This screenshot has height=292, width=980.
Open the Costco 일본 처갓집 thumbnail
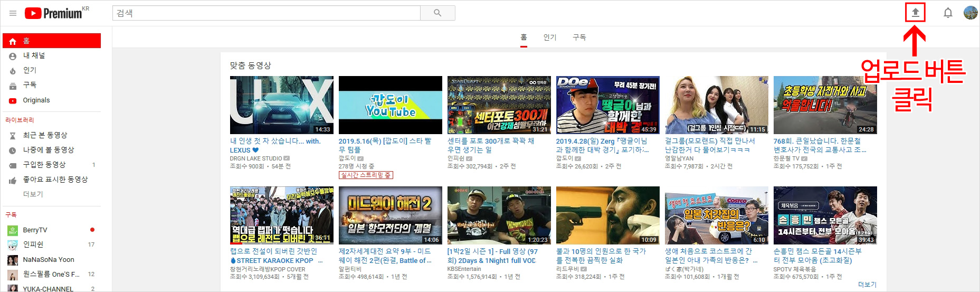click(716, 215)
